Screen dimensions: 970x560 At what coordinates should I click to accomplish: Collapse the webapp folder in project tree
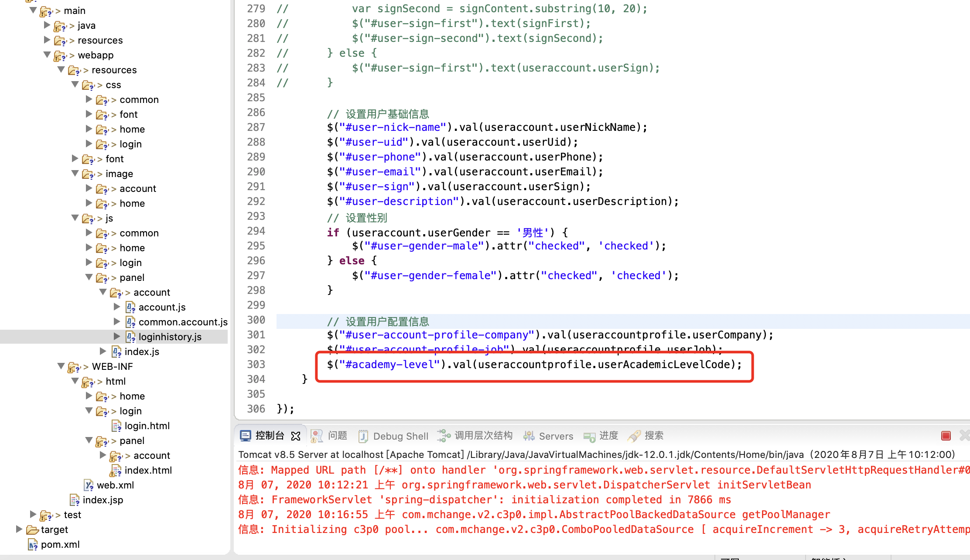[47, 55]
